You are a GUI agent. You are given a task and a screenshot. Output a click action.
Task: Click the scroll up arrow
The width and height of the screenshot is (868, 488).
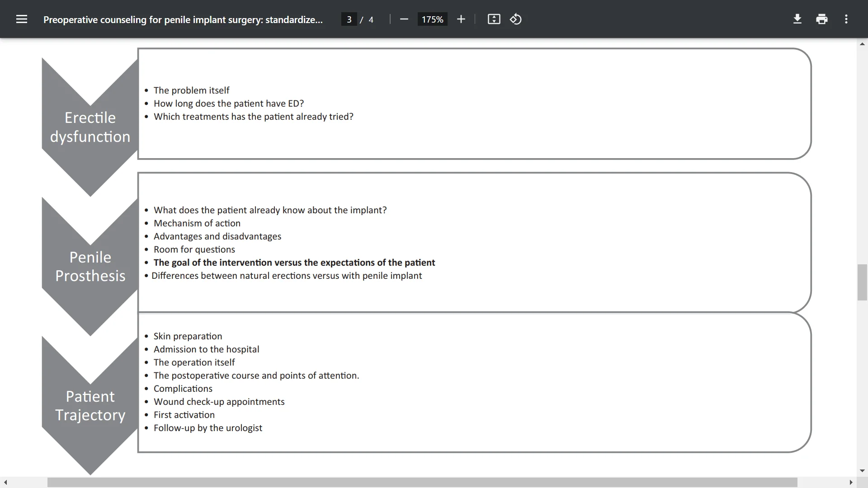click(x=862, y=44)
